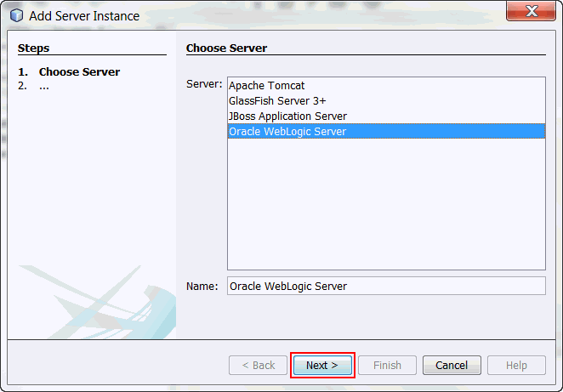563x392 pixels.
Task: Select Oracle WebLogic Server list item
Action: tap(386, 132)
